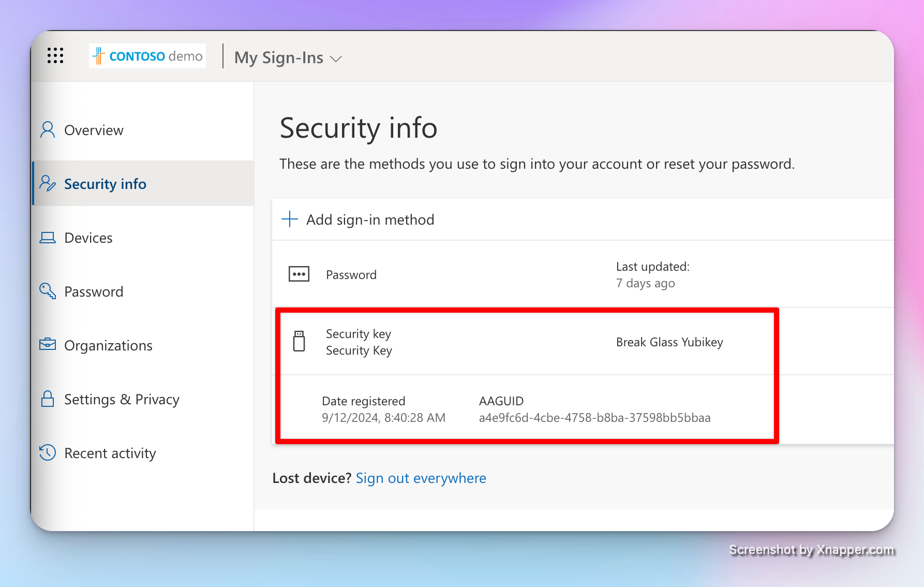Select the Break Glass Yubikey name
The width and height of the screenshot is (924, 587).
click(x=669, y=342)
